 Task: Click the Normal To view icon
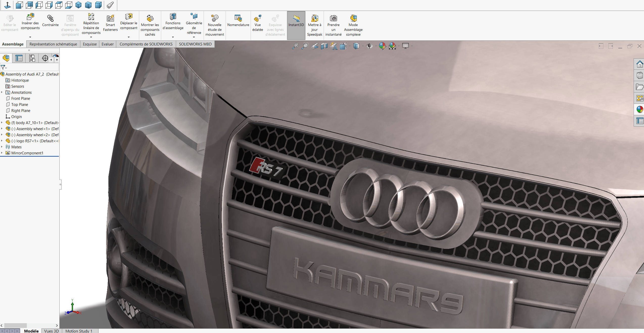(x=8, y=5)
